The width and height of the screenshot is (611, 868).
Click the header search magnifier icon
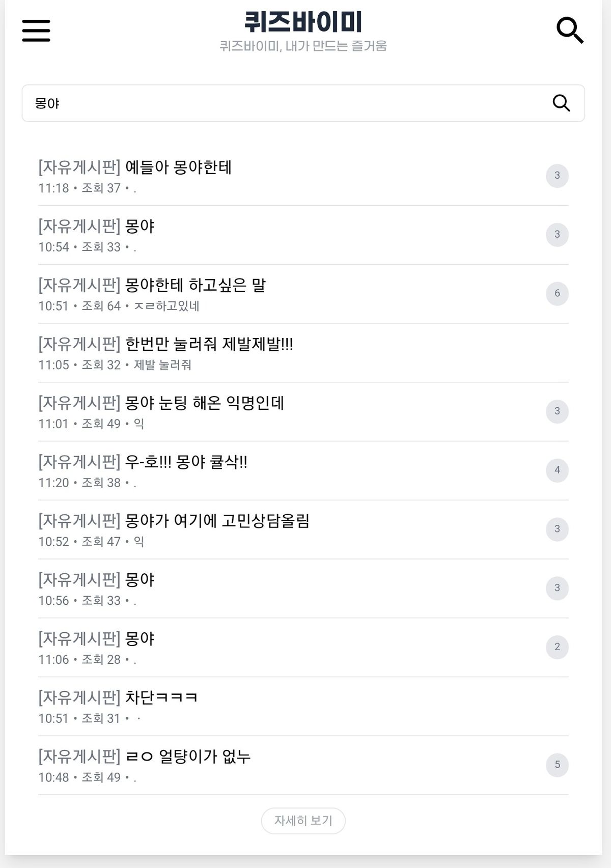pyautogui.click(x=569, y=31)
